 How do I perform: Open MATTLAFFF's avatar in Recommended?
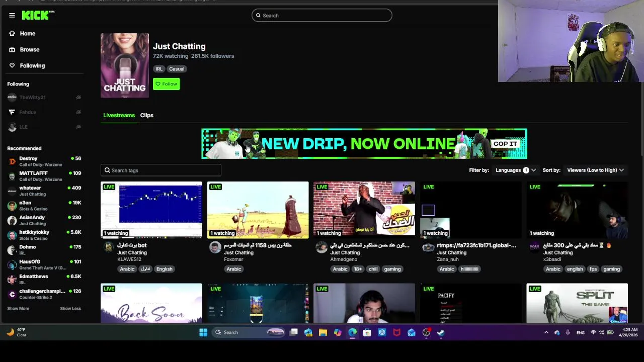point(12,176)
